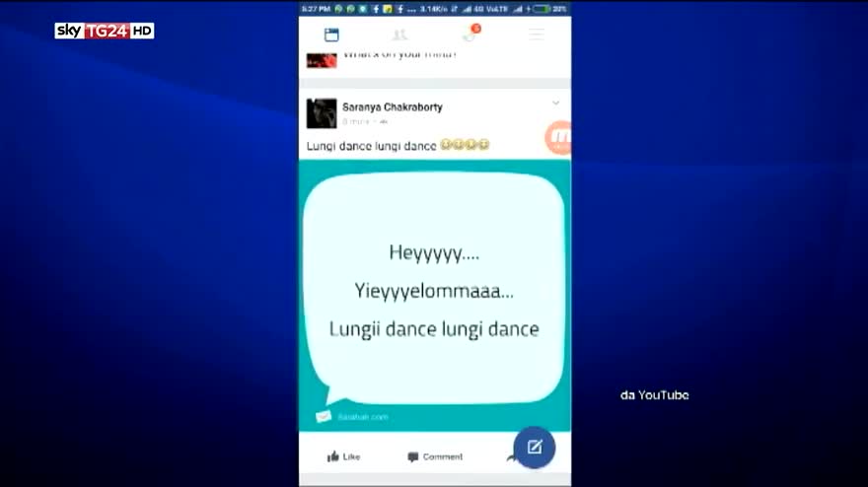Open notifications with the red badge
Viewport: 868px width, 487px height.
tap(469, 35)
